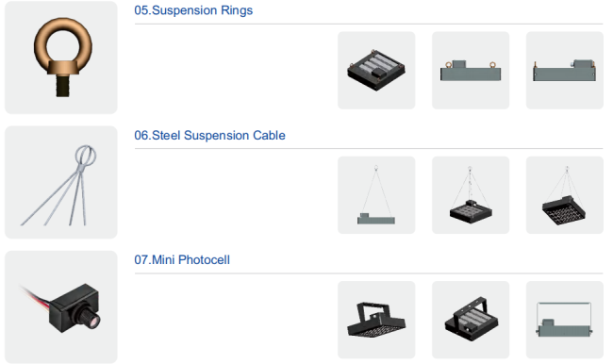
Task: Choose cable-hung fixture showing LED underside
Action: pyautogui.click(x=565, y=195)
